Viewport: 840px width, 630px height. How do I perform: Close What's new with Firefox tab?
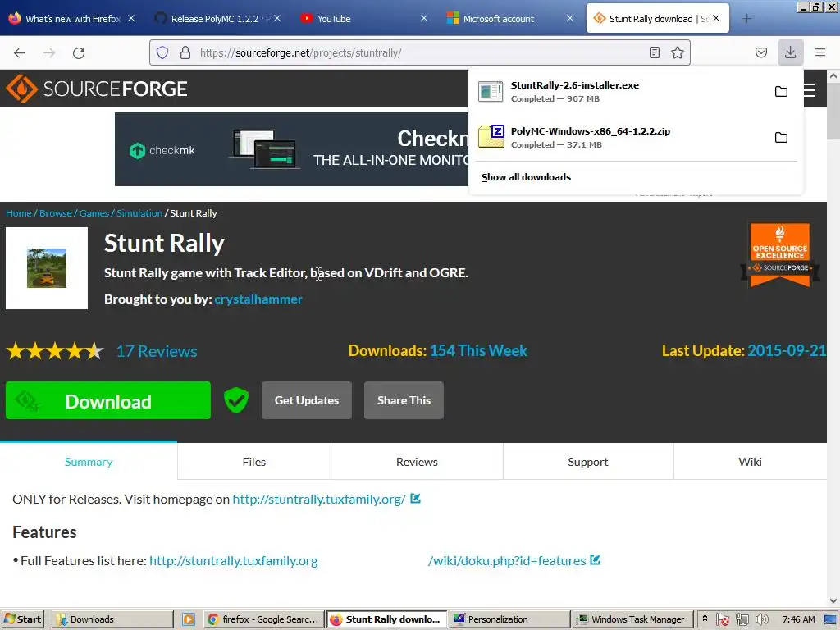[131, 18]
